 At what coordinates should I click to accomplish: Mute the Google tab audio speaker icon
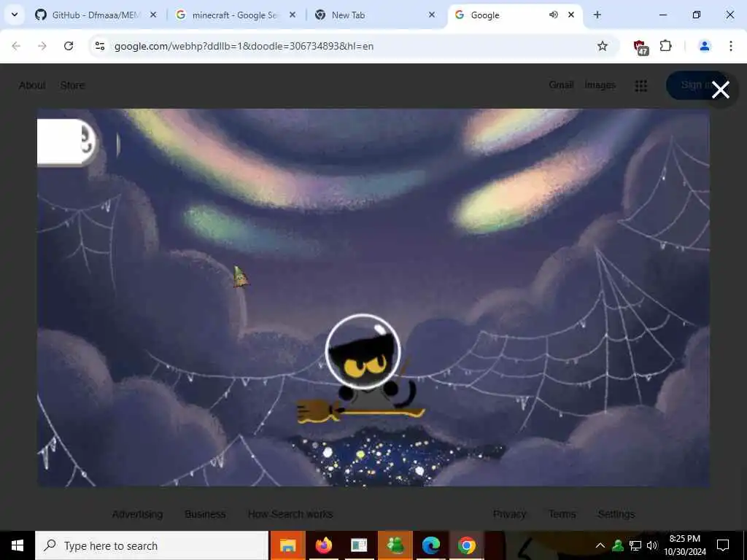coord(553,15)
